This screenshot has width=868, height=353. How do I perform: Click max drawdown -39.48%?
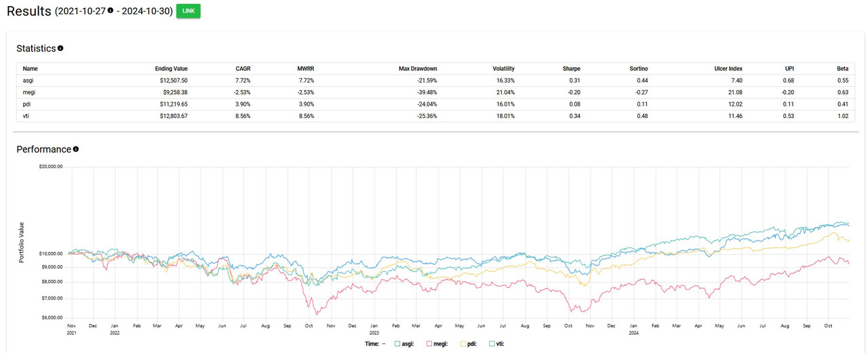427,92
